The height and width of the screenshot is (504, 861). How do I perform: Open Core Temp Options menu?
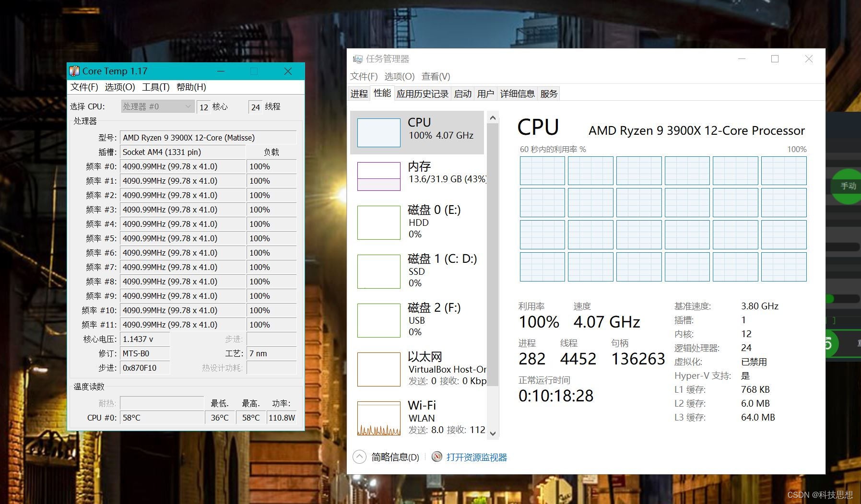(x=120, y=87)
